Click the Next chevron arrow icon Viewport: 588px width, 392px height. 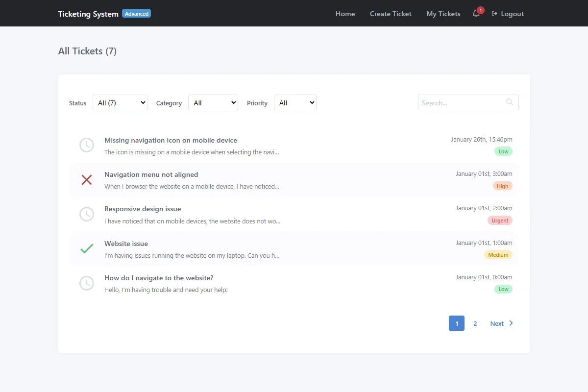click(x=511, y=323)
